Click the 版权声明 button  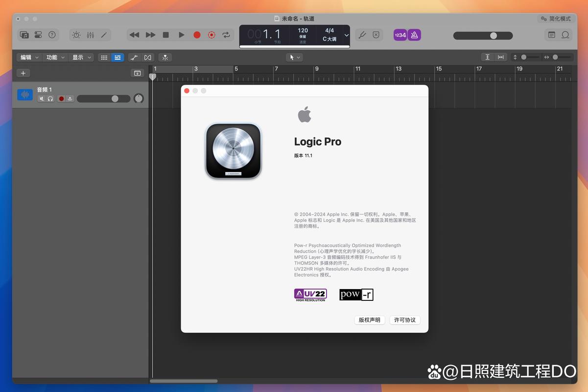click(x=369, y=320)
